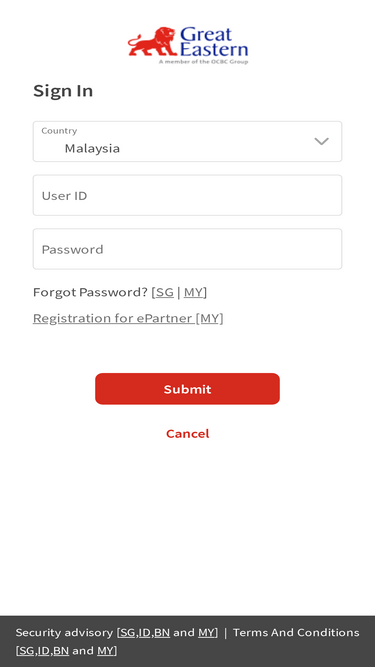Viewport: 375px width, 667px height.
Task: Open Registration for ePartner link
Action: (113, 318)
